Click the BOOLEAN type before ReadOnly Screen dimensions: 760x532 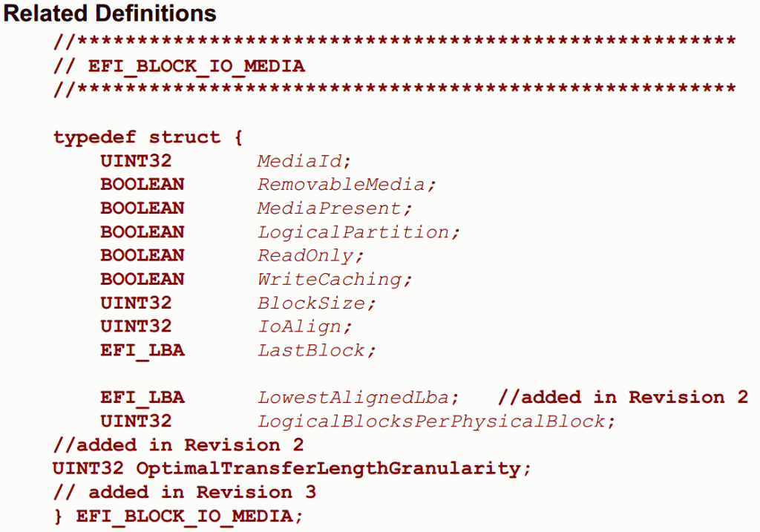click(142, 255)
